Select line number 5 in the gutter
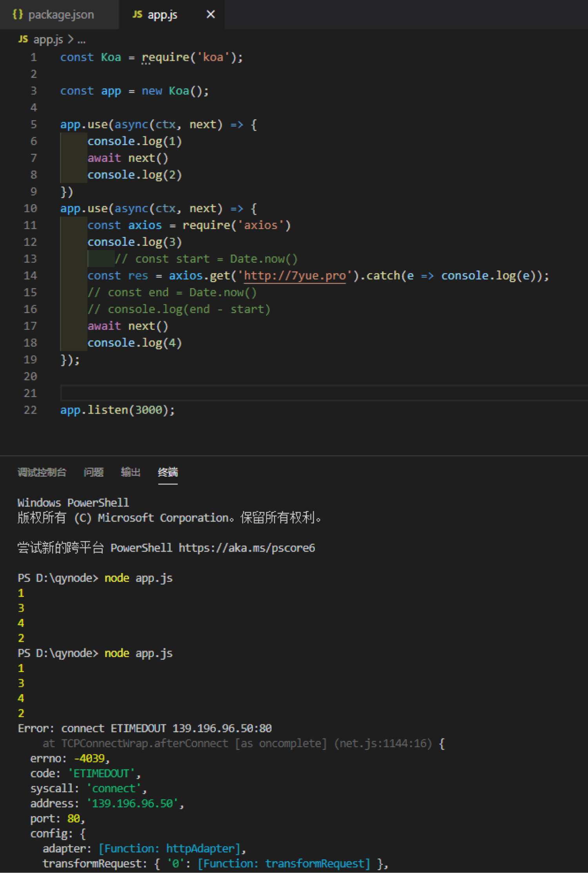This screenshot has width=588, height=873. pos(34,125)
